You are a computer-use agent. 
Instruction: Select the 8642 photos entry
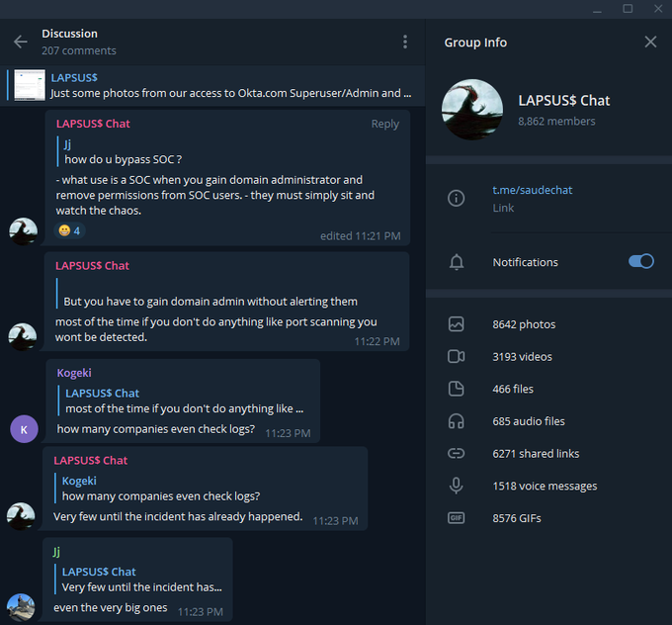coord(524,324)
